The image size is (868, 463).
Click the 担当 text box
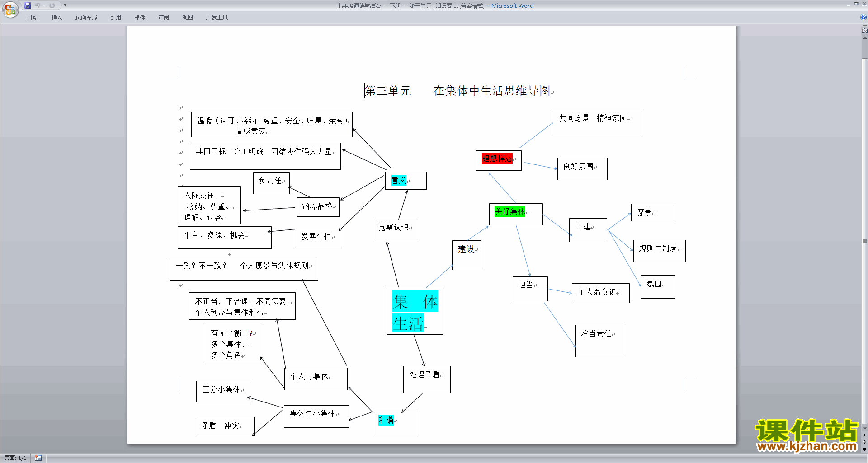tap(530, 289)
